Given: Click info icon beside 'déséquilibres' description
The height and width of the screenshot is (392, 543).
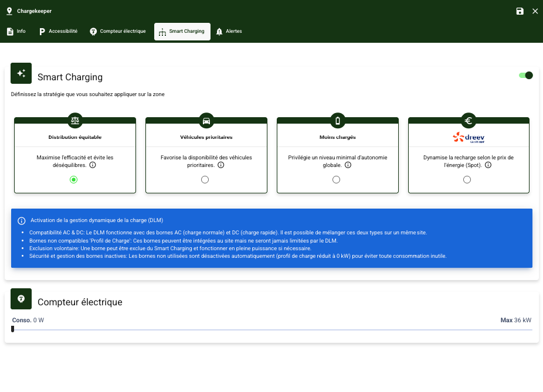Looking at the screenshot, I should pos(93,165).
